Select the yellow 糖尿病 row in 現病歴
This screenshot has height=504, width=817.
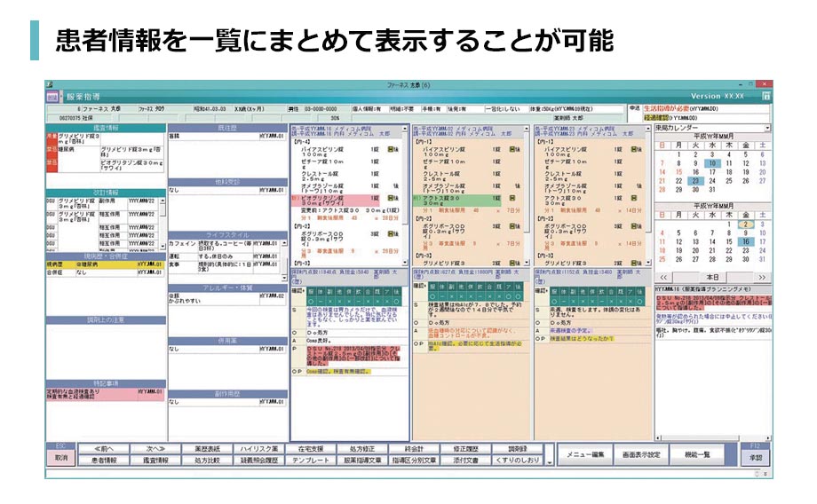[x=105, y=264]
